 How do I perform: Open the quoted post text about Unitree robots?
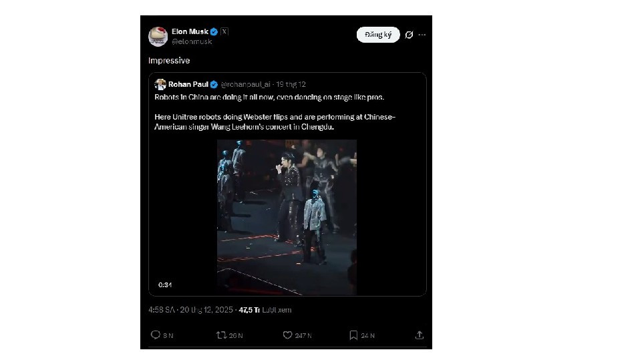275,122
